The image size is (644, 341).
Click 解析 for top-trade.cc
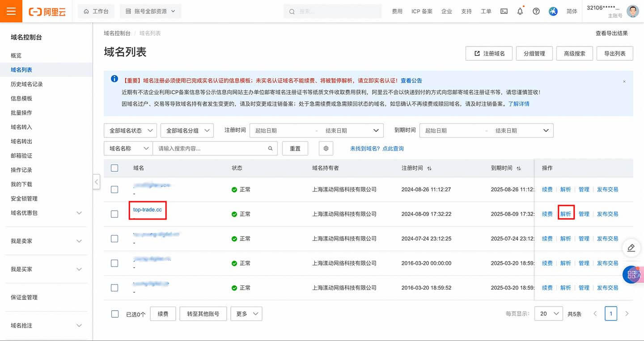(x=566, y=214)
